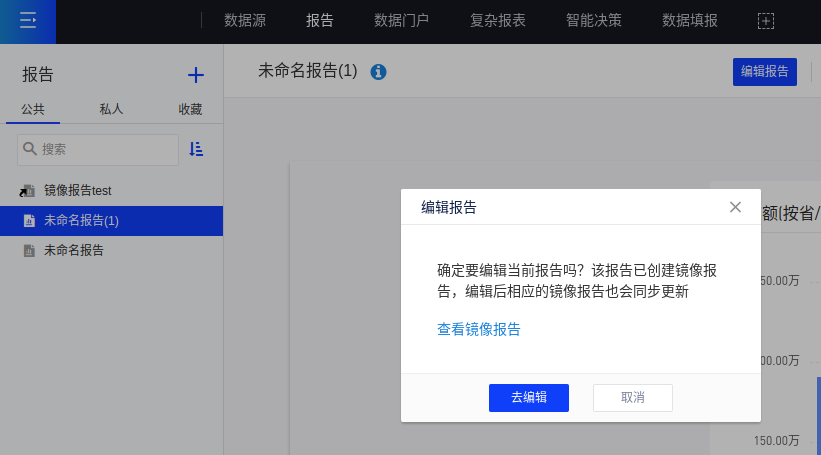Switch to the 数据门户 module

click(401, 20)
